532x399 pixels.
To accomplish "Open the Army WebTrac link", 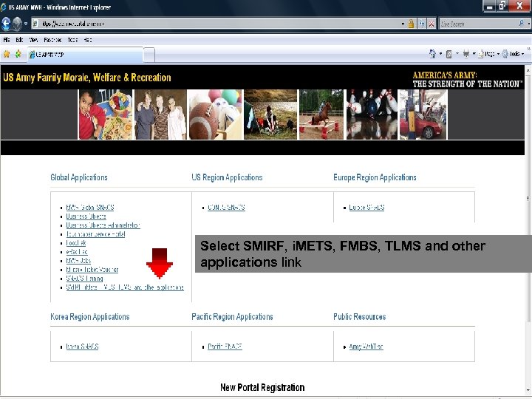I will [x=366, y=347].
